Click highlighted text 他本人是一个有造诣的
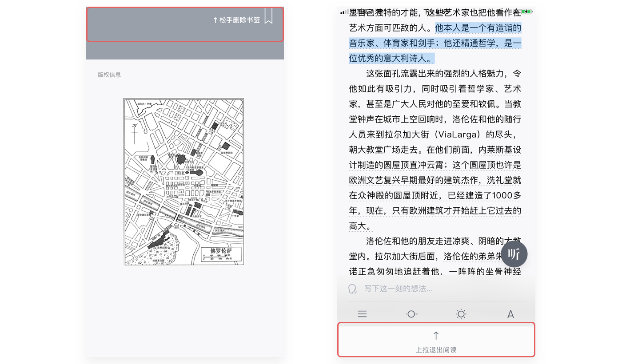 click(x=478, y=28)
